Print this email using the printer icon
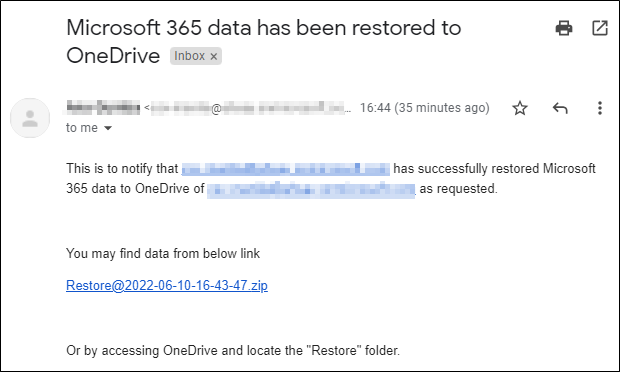This screenshot has height=372, width=620. click(x=564, y=28)
